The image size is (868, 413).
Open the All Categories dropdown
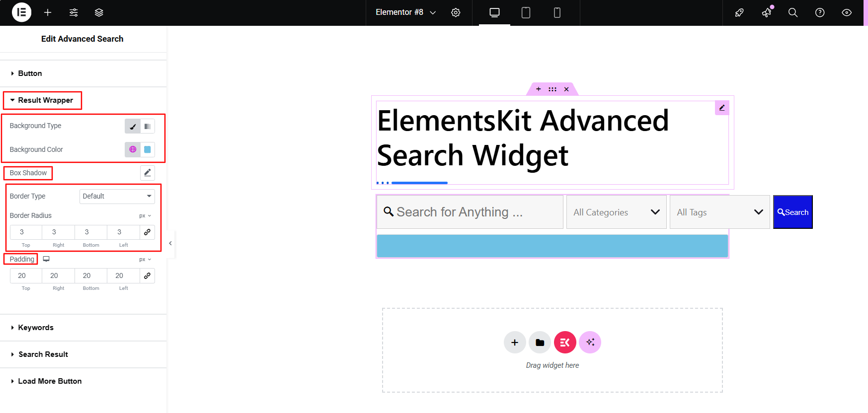616,212
